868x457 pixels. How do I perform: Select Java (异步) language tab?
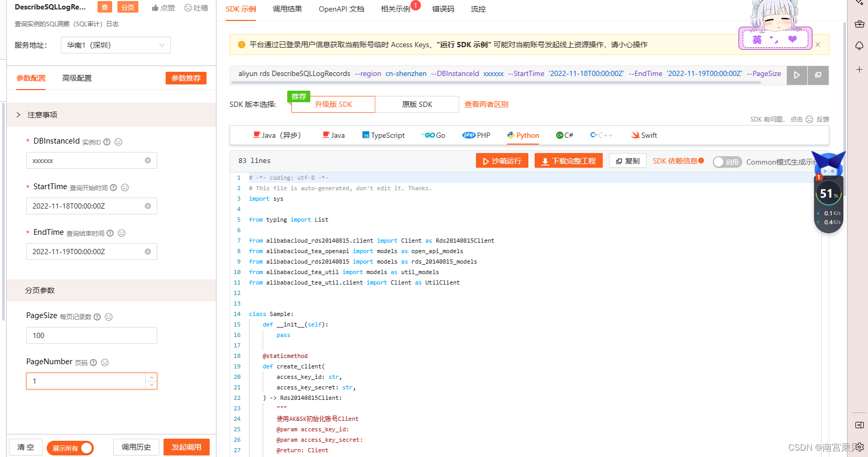pos(277,135)
